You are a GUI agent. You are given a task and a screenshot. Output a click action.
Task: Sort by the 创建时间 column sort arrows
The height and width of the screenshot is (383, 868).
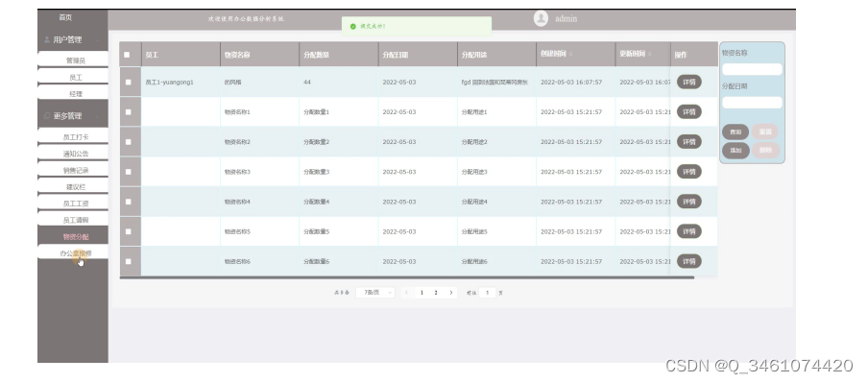pyautogui.click(x=570, y=55)
